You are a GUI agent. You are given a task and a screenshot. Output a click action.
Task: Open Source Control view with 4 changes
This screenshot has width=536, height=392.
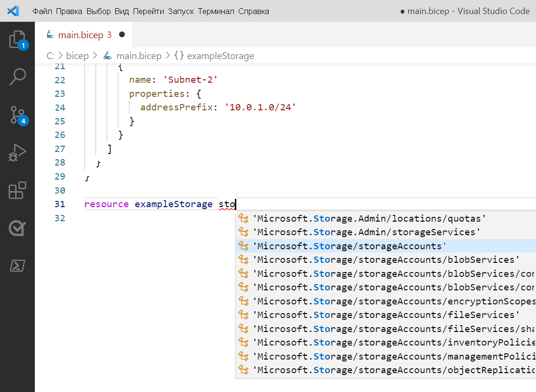click(x=17, y=115)
